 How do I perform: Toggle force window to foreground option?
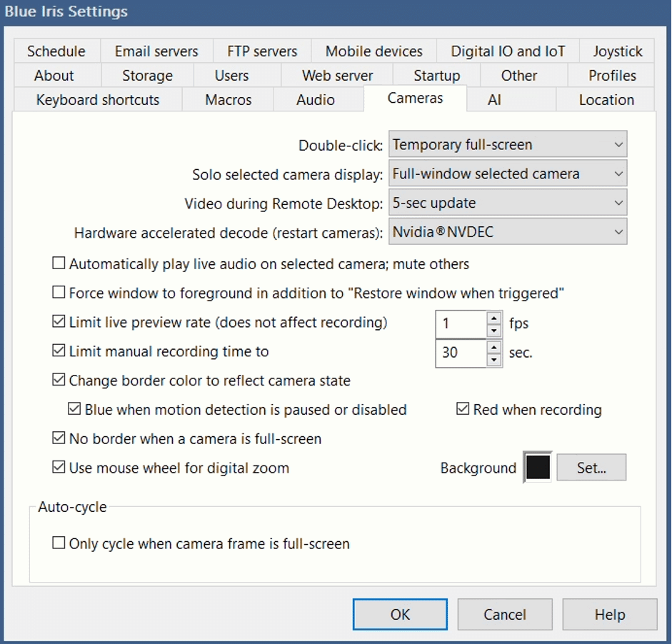(59, 292)
